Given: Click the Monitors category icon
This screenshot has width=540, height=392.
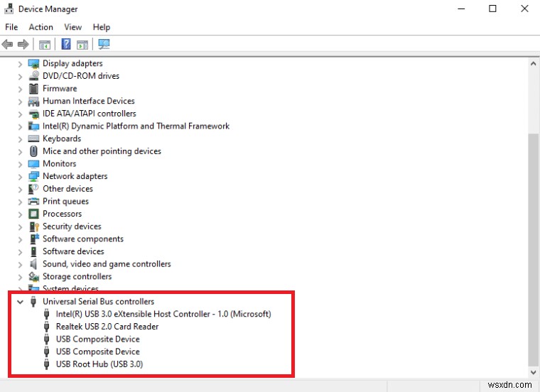Looking at the screenshot, I should point(34,164).
